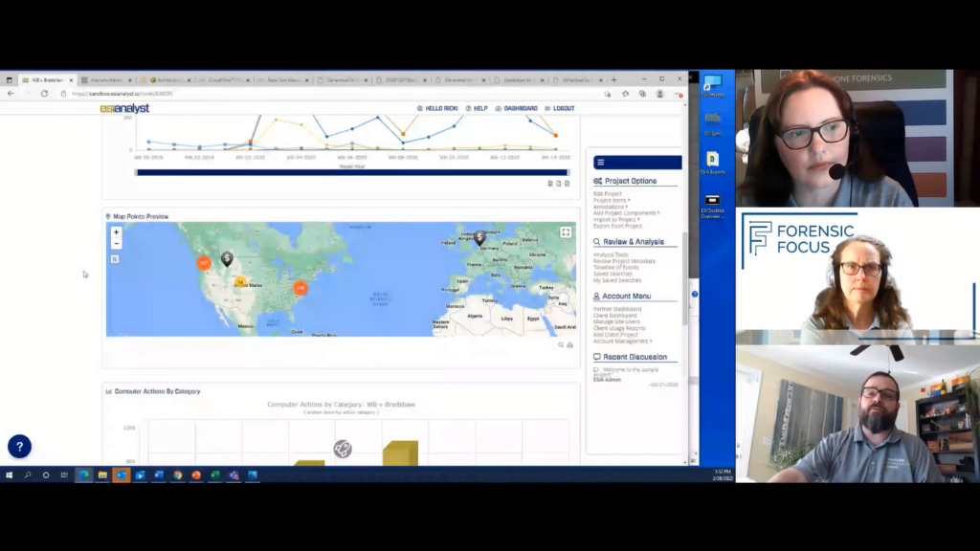
Task: Go to DASHBOARD in the top navigation
Action: (516, 109)
